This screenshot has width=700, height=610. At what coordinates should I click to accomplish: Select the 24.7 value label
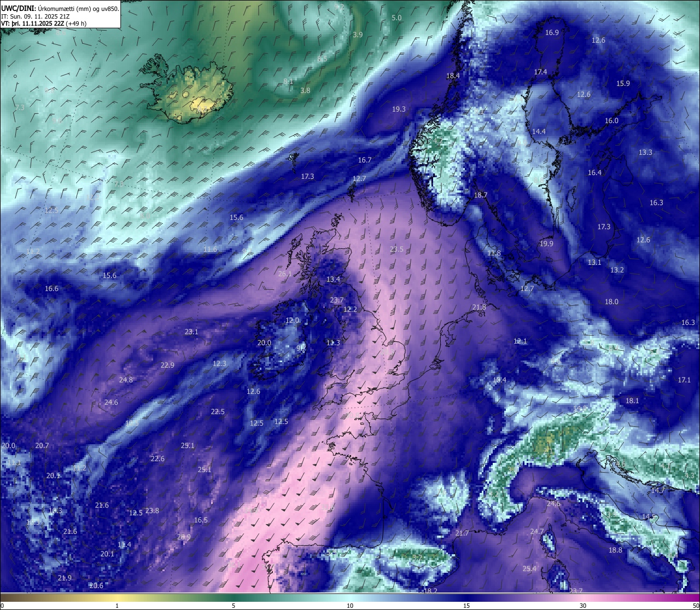coord(537,531)
